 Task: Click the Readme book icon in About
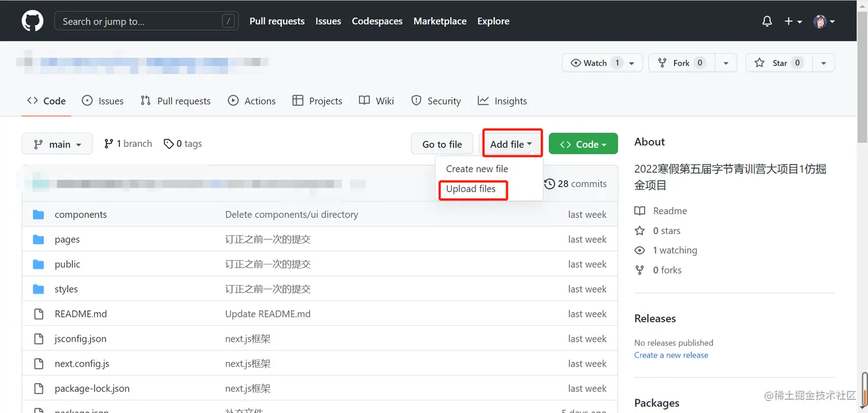pyautogui.click(x=640, y=211)
